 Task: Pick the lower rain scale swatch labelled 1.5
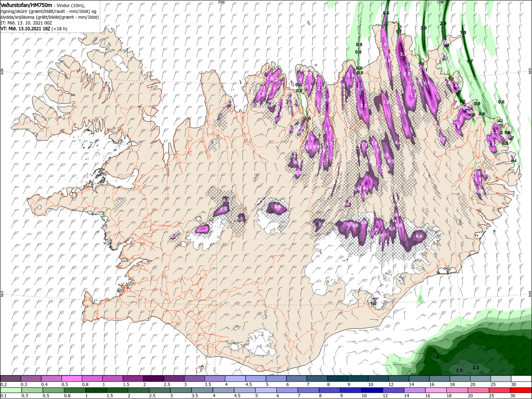click(117, 390)
